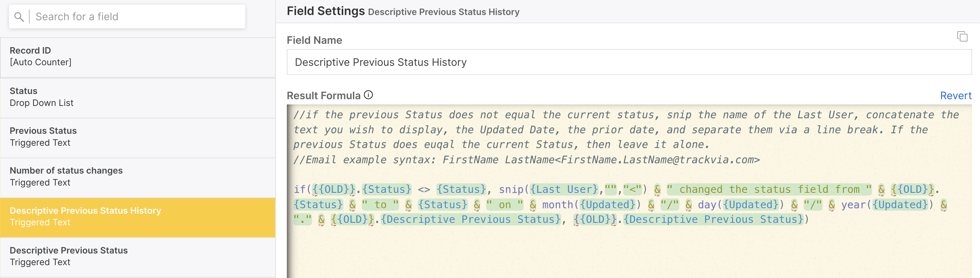Open the Result Formula info icon
Image resolution: width=980 pixels, height=278 pixels.
(368, 95)
